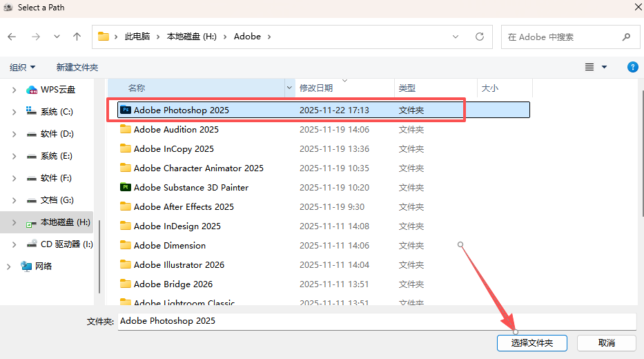Viewport: 644px width, 359px height.
Task: Refresh the Adobe folder view
Action: (479, 37)
